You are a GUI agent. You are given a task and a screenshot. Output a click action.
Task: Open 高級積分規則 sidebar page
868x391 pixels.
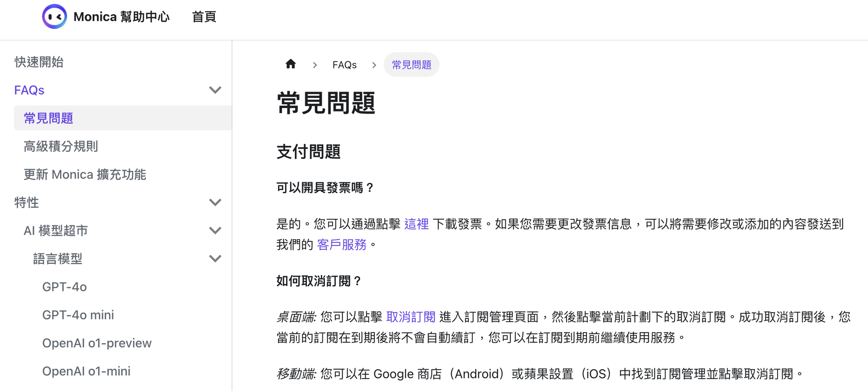tap(61, 146)
